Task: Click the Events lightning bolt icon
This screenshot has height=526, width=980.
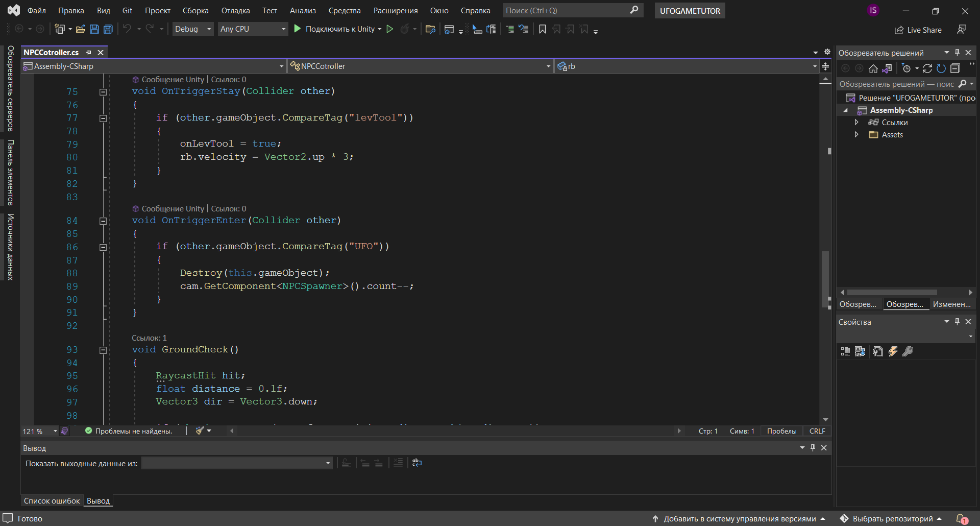Action: tap(893, 351)
